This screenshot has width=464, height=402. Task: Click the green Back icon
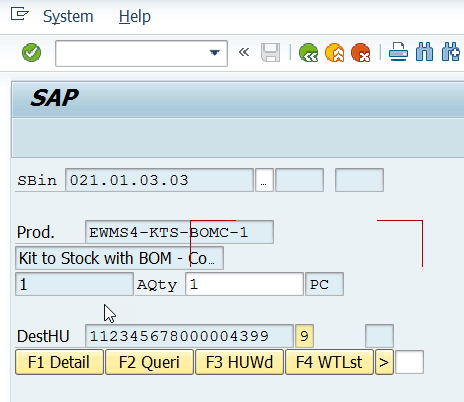(x=308, y=53)
